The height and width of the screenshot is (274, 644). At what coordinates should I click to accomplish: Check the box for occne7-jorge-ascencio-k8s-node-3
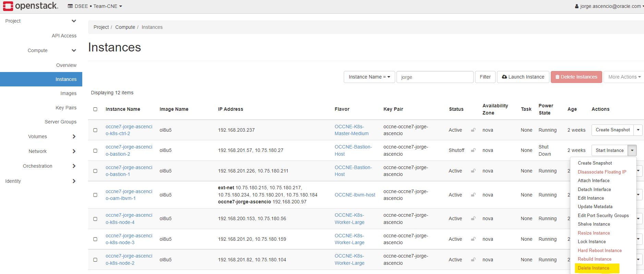click(95, 239)
